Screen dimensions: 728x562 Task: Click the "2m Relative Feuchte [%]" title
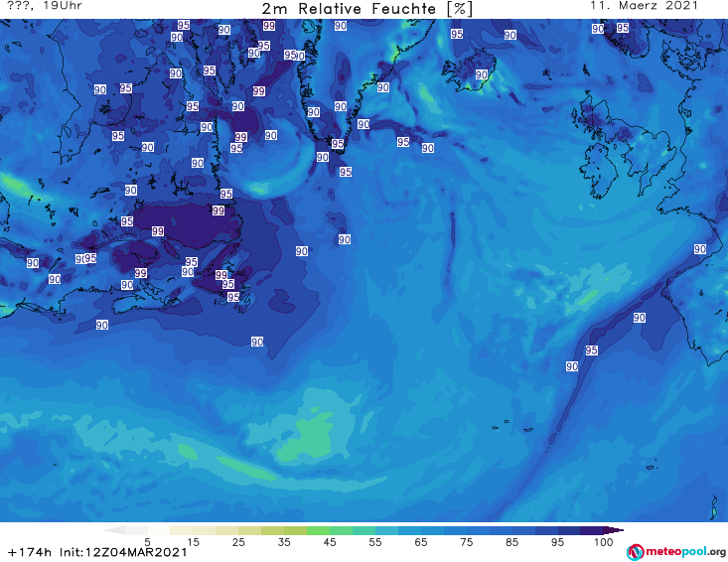point(366,9)
